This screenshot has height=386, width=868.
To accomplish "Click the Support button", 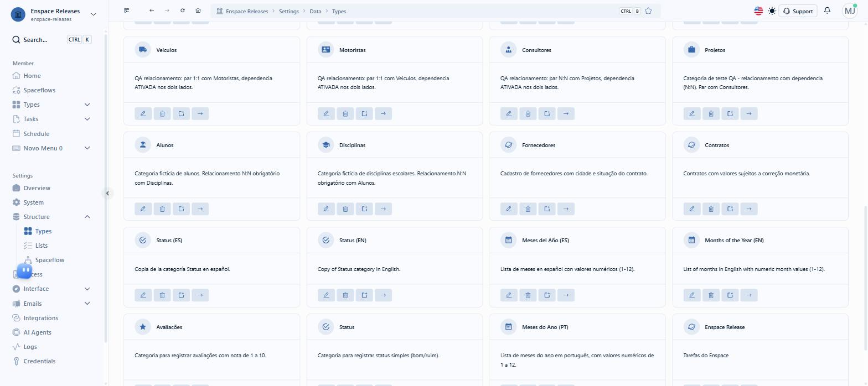I will 798,11.
